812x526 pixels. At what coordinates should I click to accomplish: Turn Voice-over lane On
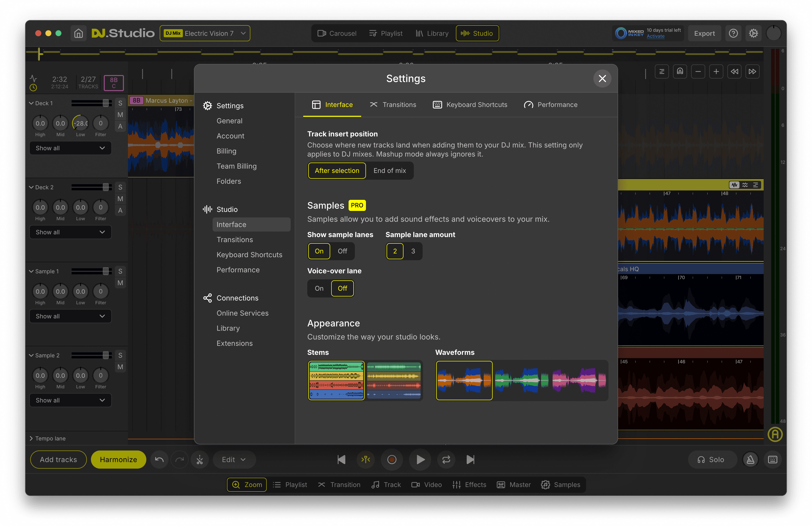coord(319,288)
